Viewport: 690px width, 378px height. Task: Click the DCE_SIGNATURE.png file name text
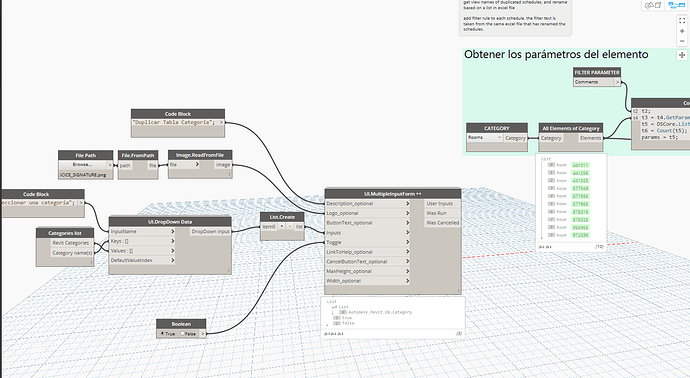coord(83,175)
